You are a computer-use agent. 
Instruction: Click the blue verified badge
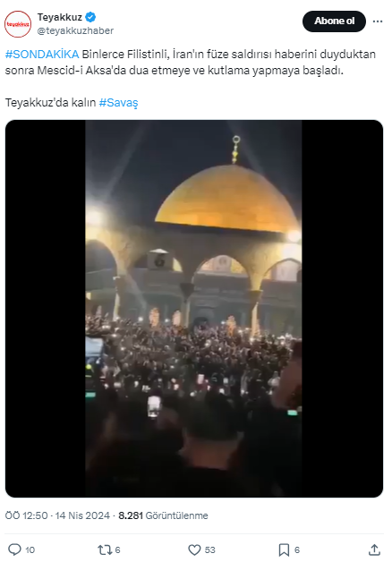tap(90, 17)
